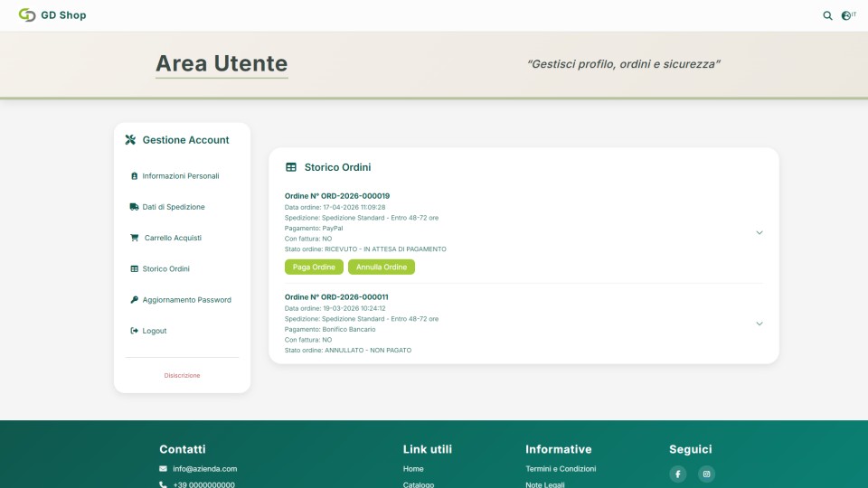Click the GD Shop logo icon
Screen dimensions: 868x488
[x=27, y=15]
